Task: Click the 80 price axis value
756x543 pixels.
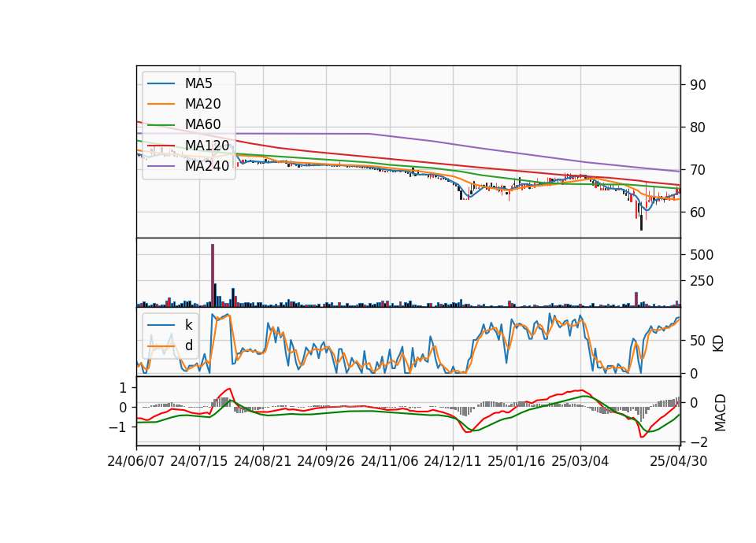Action: click(699, 127)
